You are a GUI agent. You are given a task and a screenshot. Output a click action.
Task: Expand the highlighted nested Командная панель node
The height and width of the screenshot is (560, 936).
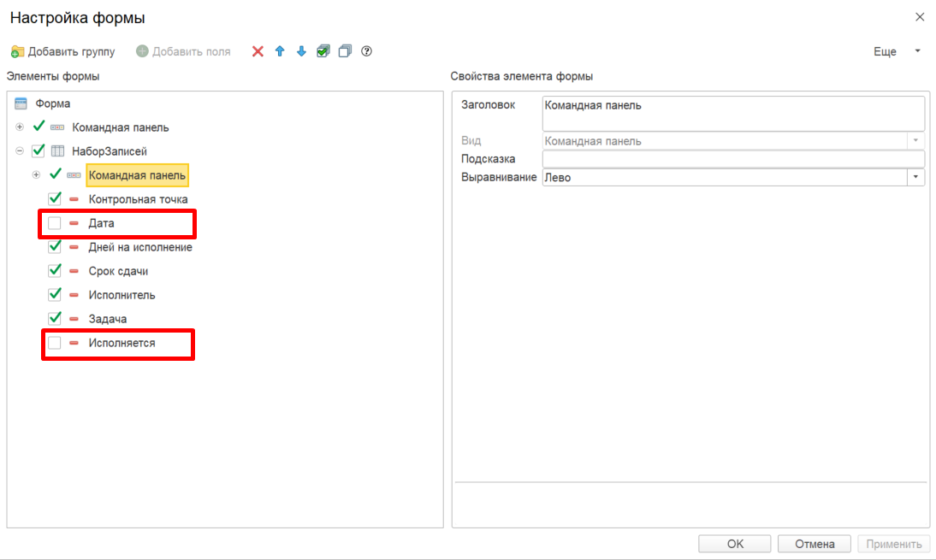click(x=37, y=174)
